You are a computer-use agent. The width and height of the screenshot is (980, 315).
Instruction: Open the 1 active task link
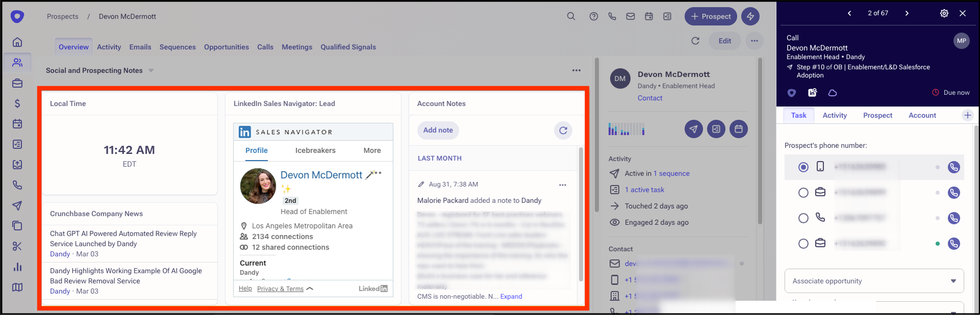point(645,190)
